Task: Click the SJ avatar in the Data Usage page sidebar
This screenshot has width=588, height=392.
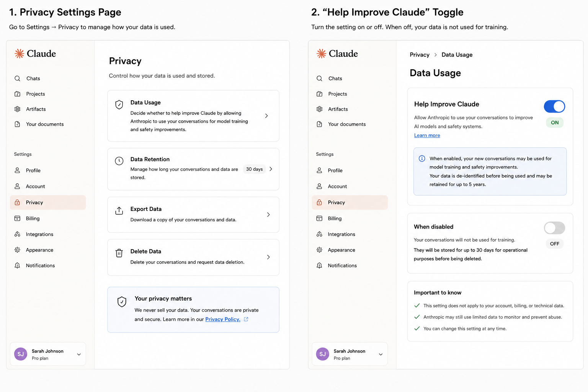Action: 323,354
